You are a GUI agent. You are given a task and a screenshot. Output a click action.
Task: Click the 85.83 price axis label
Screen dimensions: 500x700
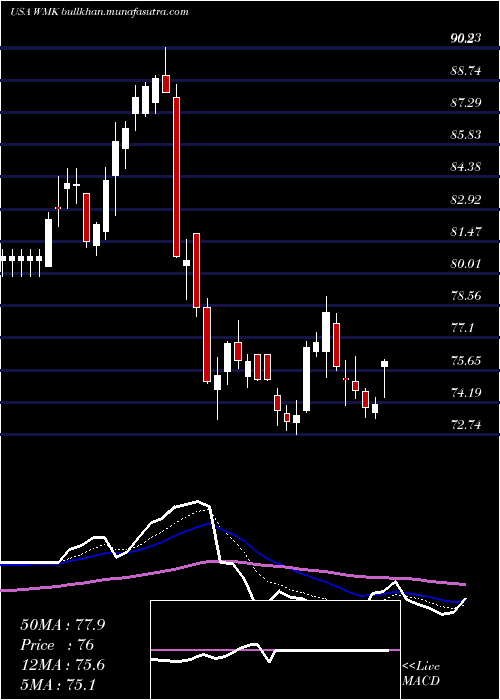[x=466, y=135]
